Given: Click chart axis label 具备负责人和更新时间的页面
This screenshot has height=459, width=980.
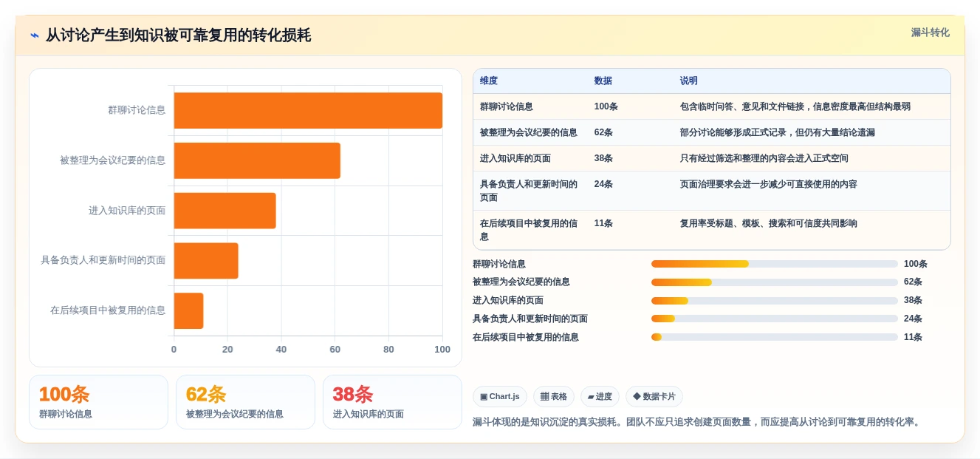Looking at the screenshot, I should 103,261.
